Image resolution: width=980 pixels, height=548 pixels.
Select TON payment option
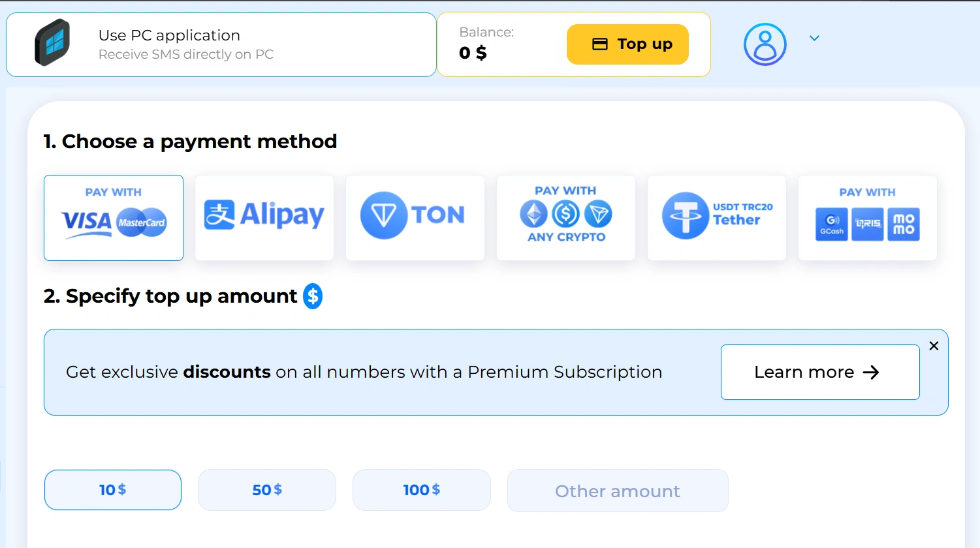415,218
